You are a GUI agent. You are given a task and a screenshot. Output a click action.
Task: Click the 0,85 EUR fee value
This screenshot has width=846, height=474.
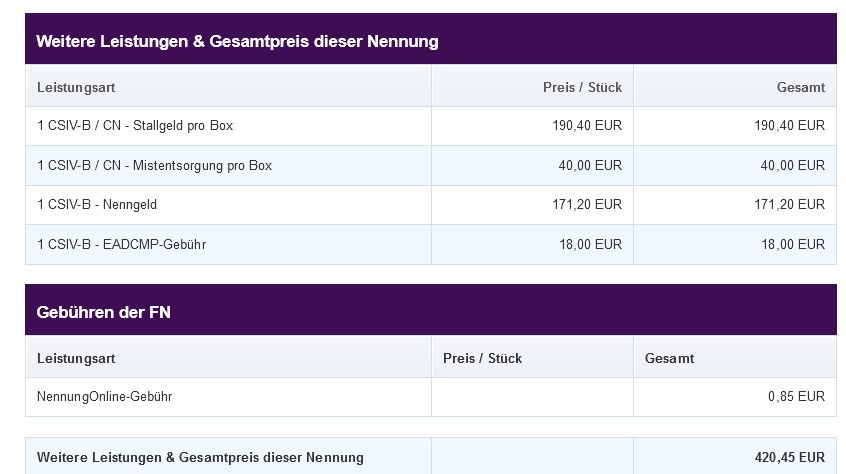(x=796, y=397)
